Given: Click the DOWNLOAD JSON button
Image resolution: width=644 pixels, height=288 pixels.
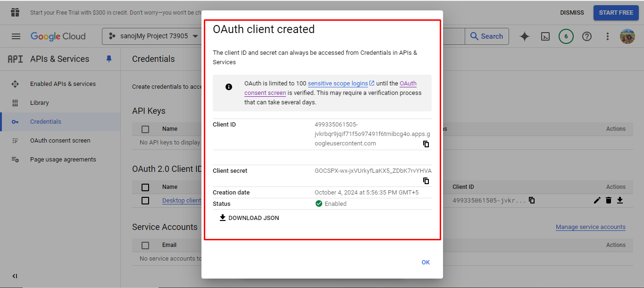Looking at the screenshot, I should (249, 218).
